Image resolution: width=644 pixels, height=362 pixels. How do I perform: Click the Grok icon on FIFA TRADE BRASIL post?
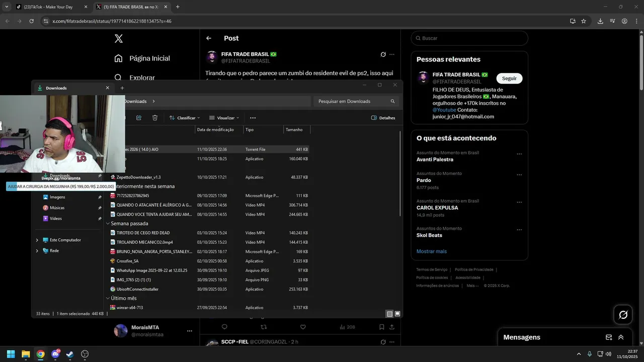tap(383, 54)
